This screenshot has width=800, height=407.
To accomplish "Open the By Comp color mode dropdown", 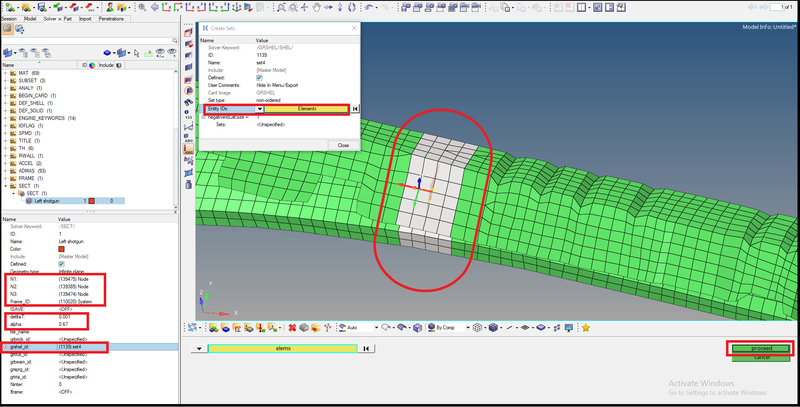I will tap(467, 327).
